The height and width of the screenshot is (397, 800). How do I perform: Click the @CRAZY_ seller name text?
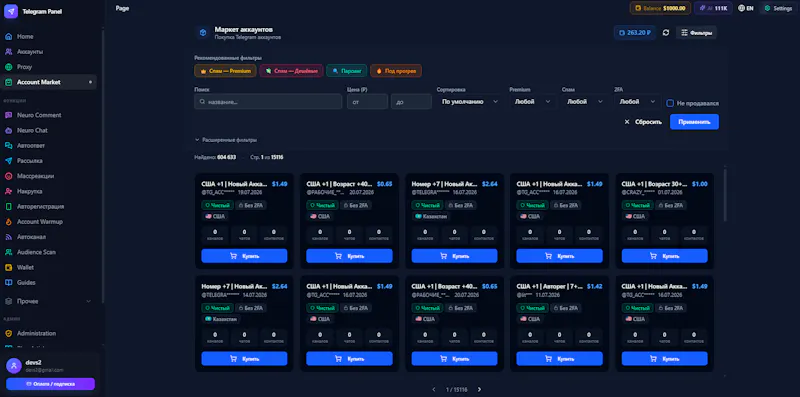tap(638, 192)
